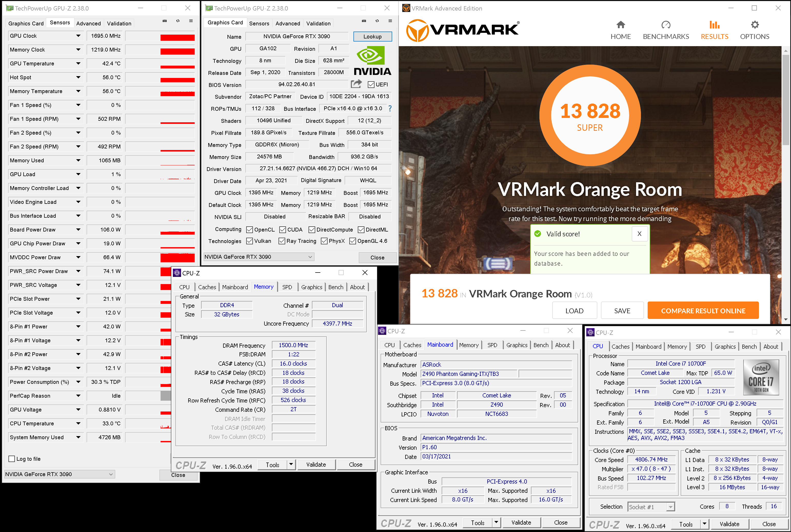Switch to Advanced tab in GPU-Z Sensors window
Screen dimensions: 791x532
pos(88,23)
